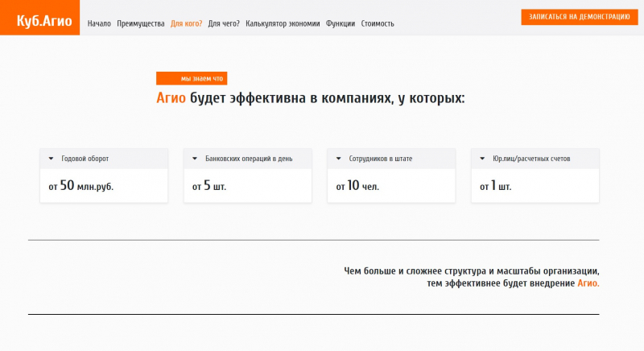Image resolution: width=644 pixels, height=351 pixels.
Task: Go to the Преимущества section
Action: pyautogui.click(x=140, y=24)
